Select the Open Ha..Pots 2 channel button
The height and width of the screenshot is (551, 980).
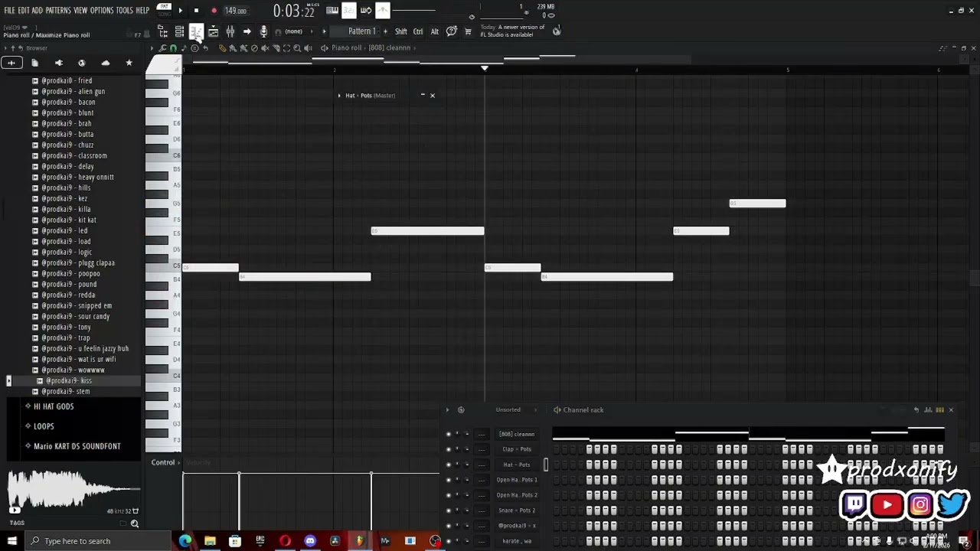point(517,495)
